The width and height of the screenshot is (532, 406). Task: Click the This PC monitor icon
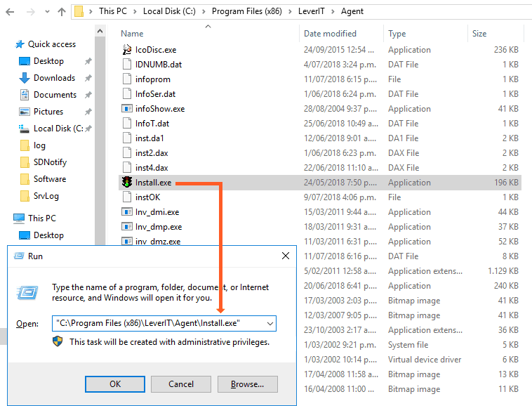pyautogui.click(x=19, y=218)
